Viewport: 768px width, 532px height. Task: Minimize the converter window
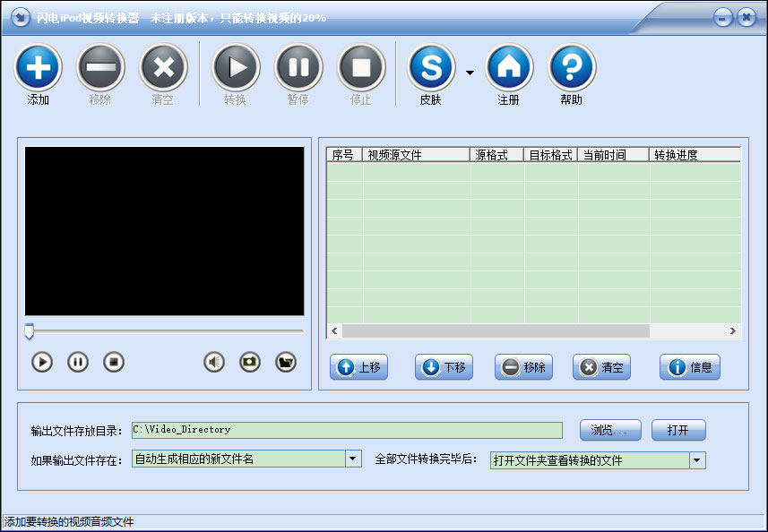723,18
